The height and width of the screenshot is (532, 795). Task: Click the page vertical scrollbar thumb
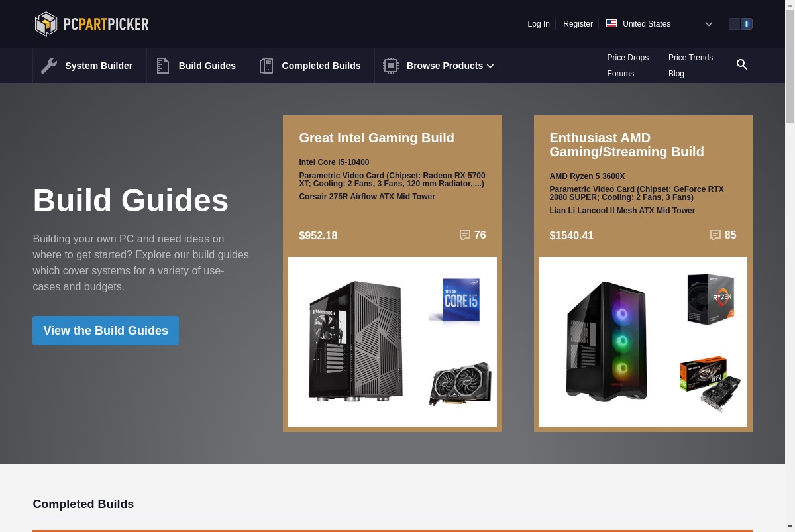[790, 66]
